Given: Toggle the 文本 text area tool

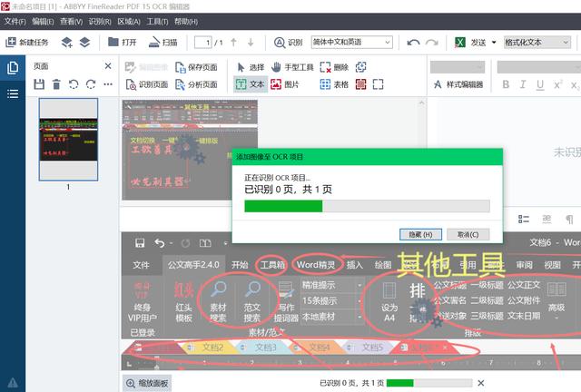Looking at the screenshot, I should pyautogui.click(x=251, y=84).
